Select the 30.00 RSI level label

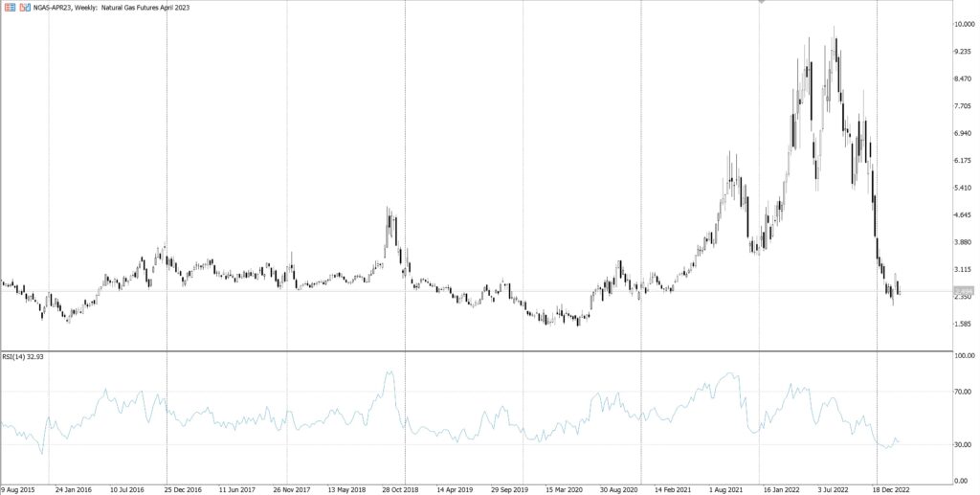pos(964,445)
